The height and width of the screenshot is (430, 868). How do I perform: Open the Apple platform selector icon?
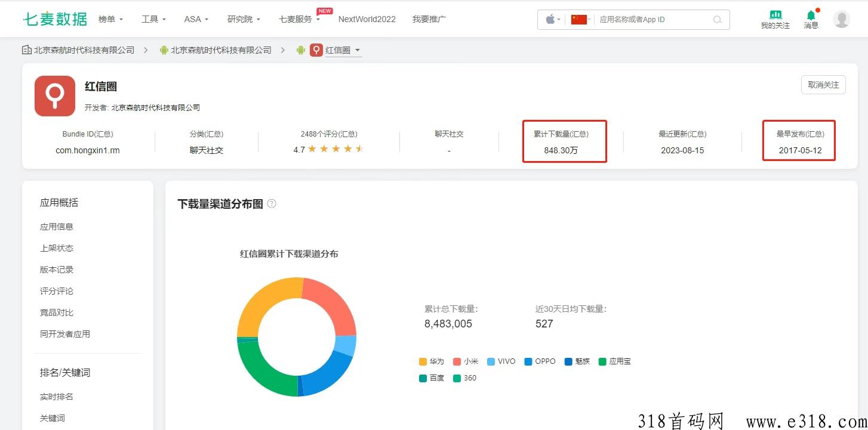[550, 19]
